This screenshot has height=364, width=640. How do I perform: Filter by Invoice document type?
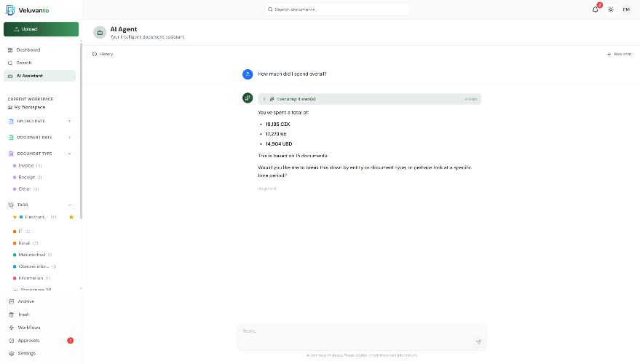28,166
